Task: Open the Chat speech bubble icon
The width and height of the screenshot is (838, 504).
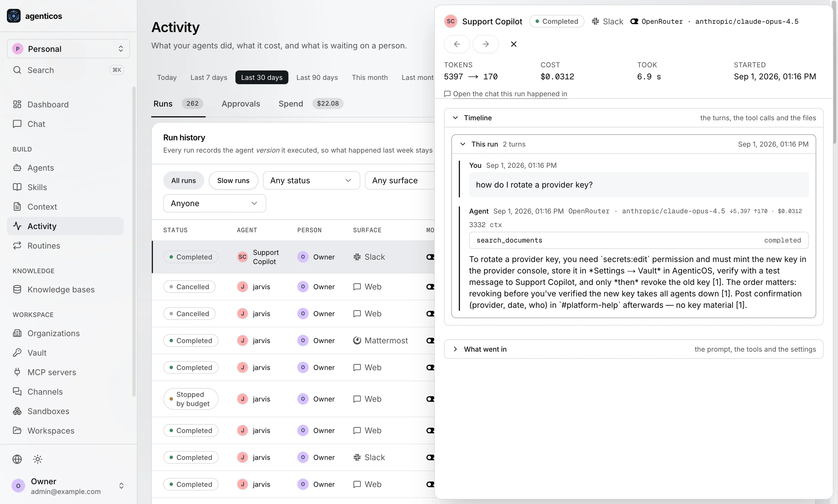Action: coord(17,124)
